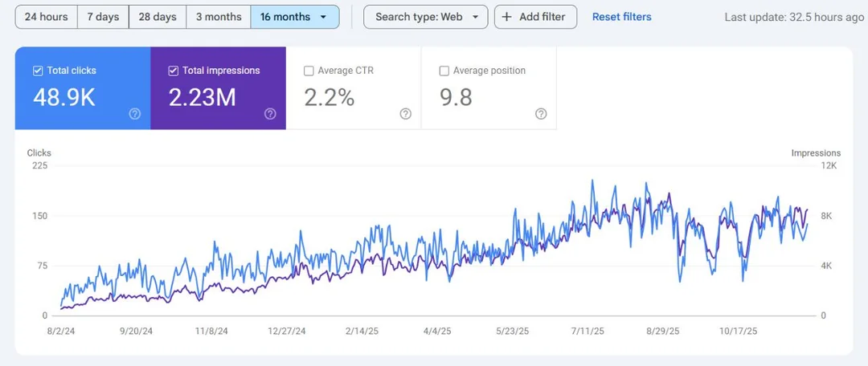Enable the Average CTR checkbox
This screenshot has height=366, width=868.
(309, 71)
